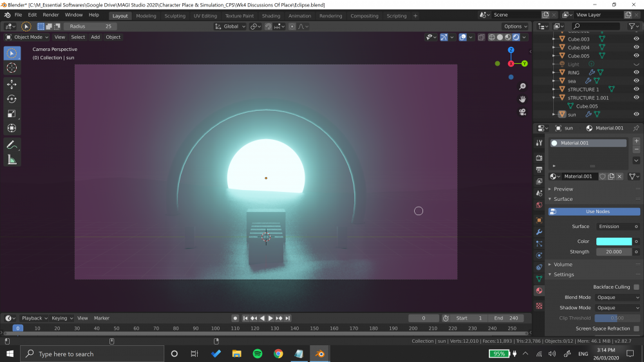Open the Keying popover
Image resolution: width=644 pixels, height=362 pixels.
tap(62, 318)
